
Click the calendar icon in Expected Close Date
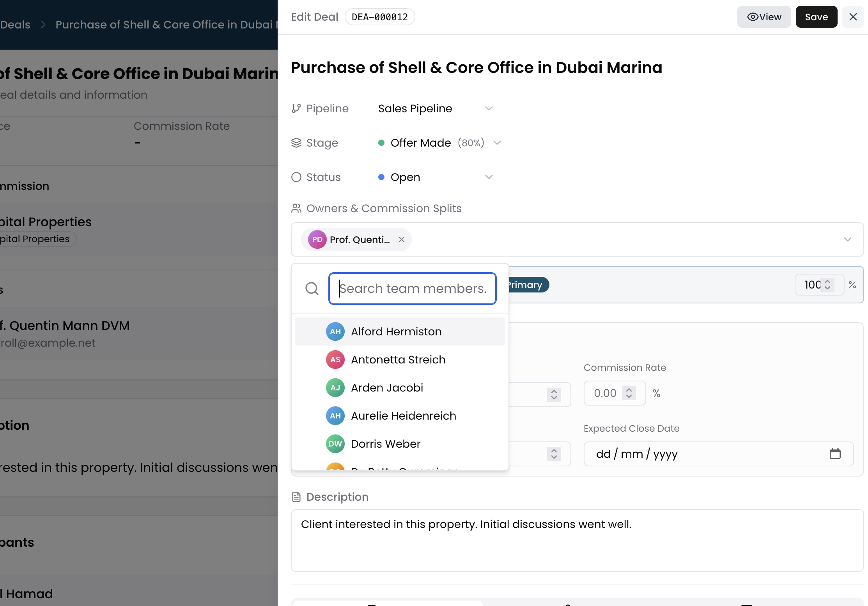[835, 454]
